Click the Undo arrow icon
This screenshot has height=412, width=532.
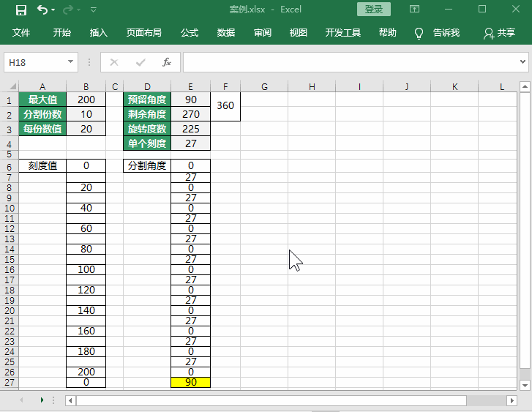pos(42,10)
